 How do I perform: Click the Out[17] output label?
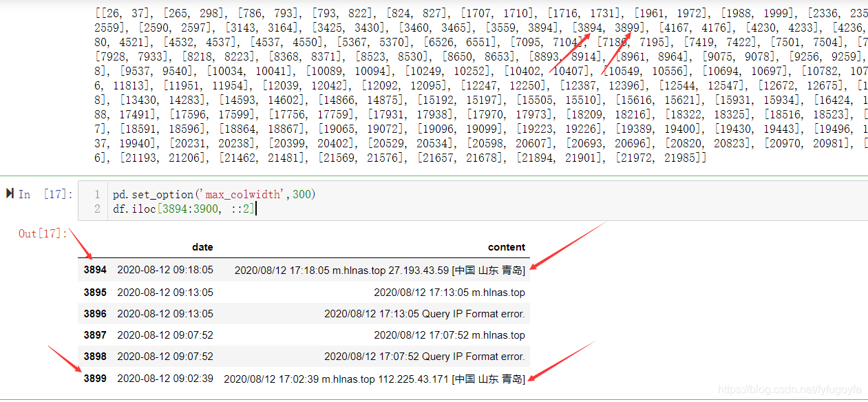coord(43,233)
